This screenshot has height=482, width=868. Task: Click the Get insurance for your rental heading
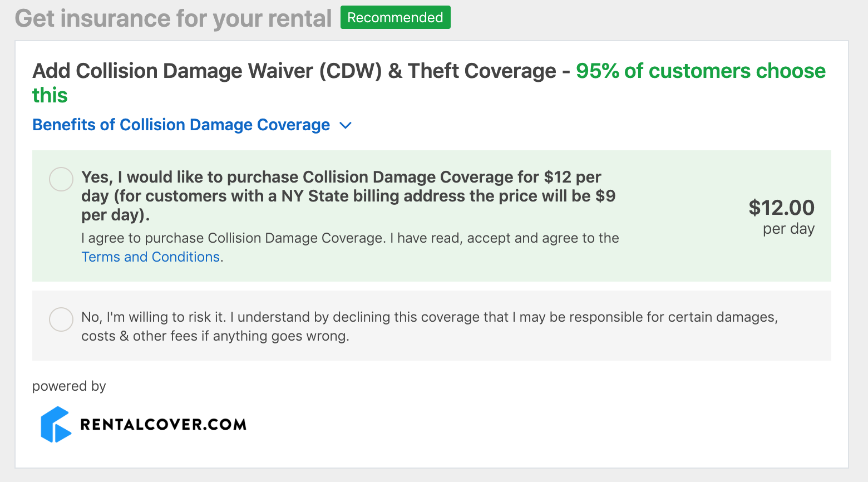click(x=173, y=18)
